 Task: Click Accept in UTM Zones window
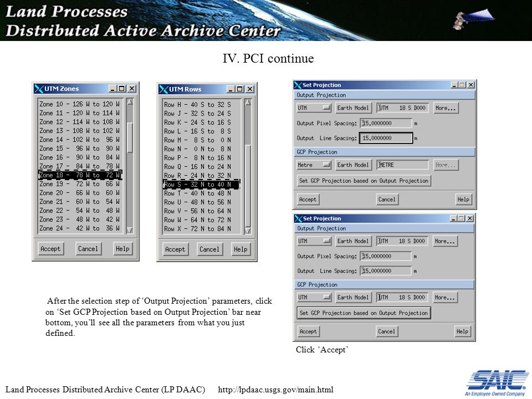(50, 249)
